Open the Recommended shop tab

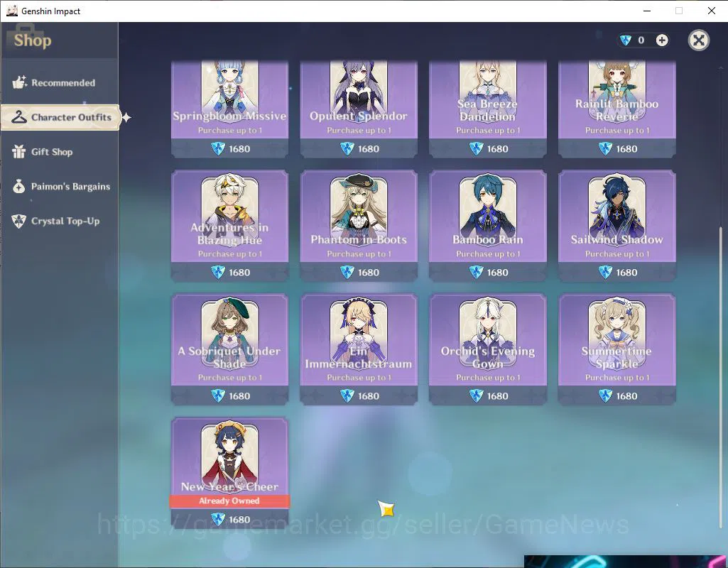tap(60, 82)
